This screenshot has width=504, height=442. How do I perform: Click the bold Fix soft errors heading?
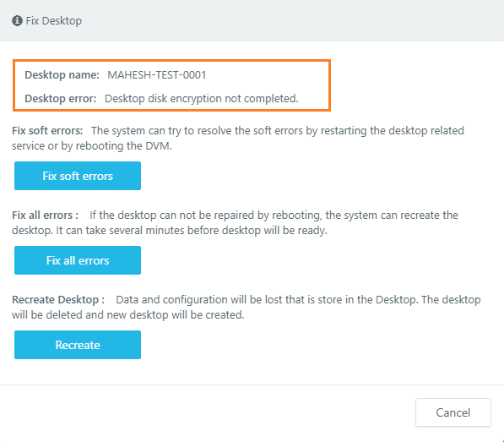point(47,131)
